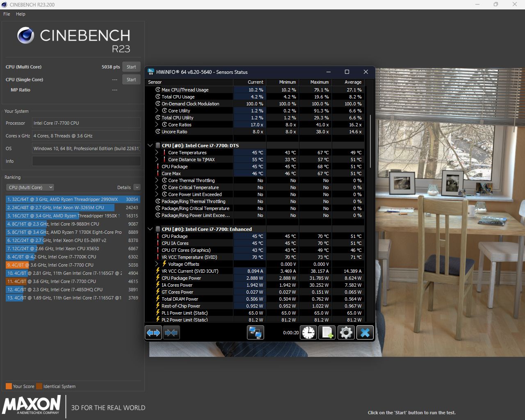
Task: Select ranking row 13 i7-1165G7 score 3769
Action: coord(73,298)
